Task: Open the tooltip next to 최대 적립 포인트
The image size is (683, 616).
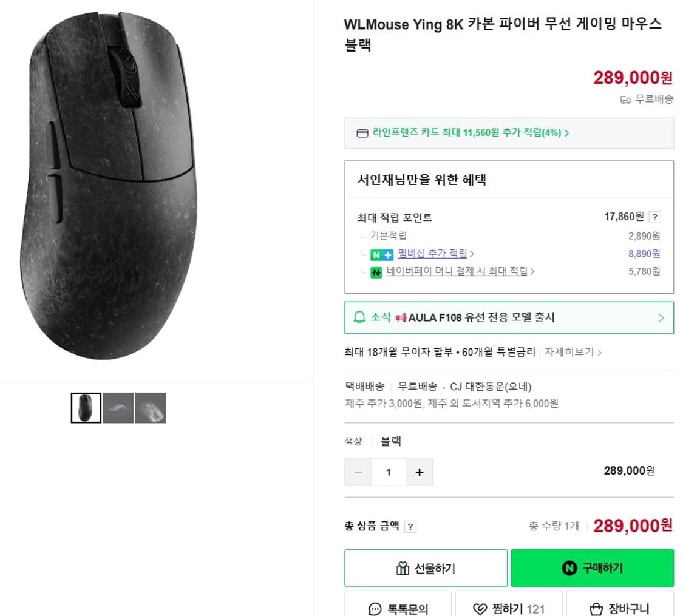Action: pyautogui.click(x=654, y=217)
